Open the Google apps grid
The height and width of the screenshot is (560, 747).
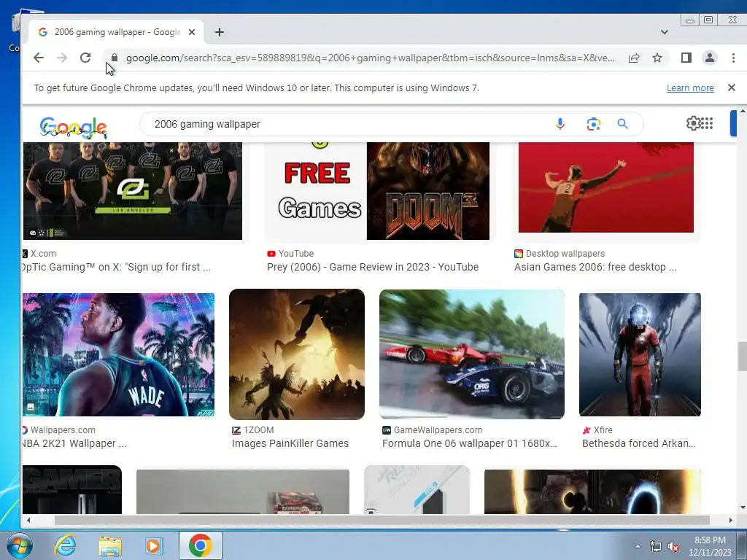click(708, 123)
